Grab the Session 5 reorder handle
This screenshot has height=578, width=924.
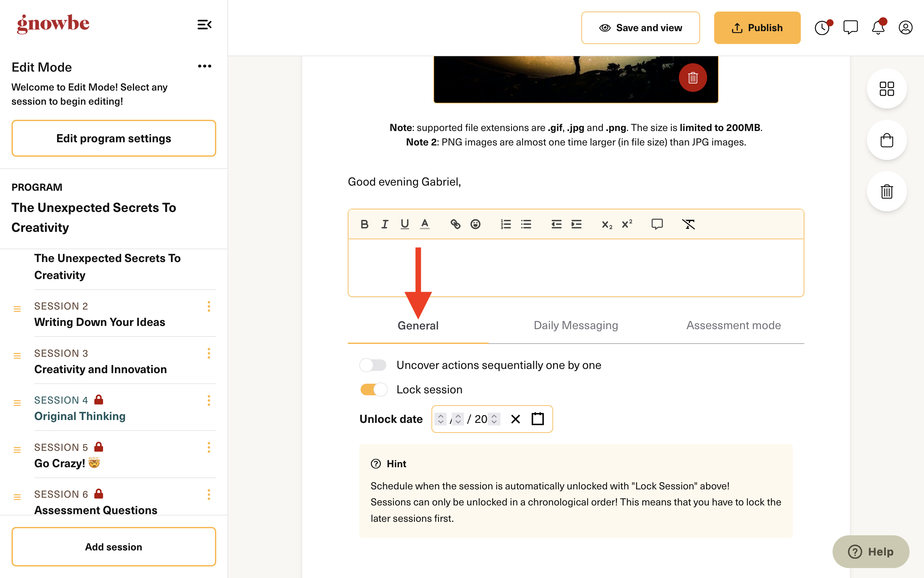17,450
